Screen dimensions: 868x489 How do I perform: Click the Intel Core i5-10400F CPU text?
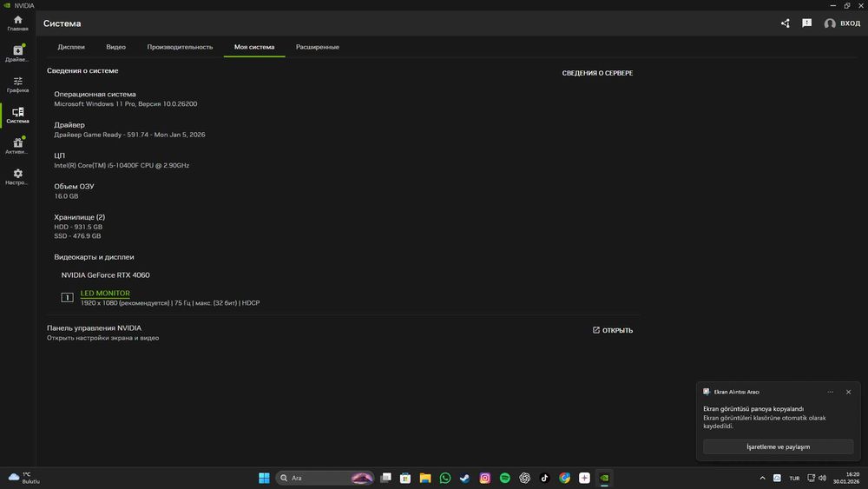pos(122,165)
